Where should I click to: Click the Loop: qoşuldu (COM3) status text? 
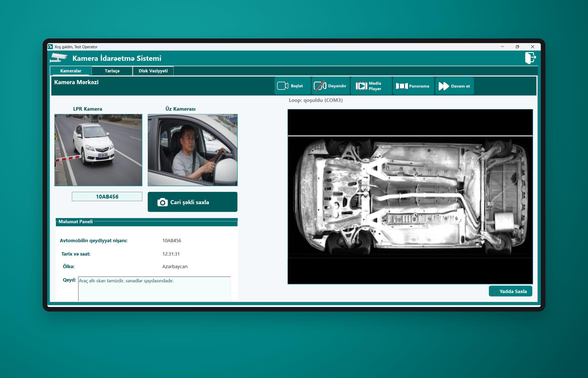[x=316, y=100]
